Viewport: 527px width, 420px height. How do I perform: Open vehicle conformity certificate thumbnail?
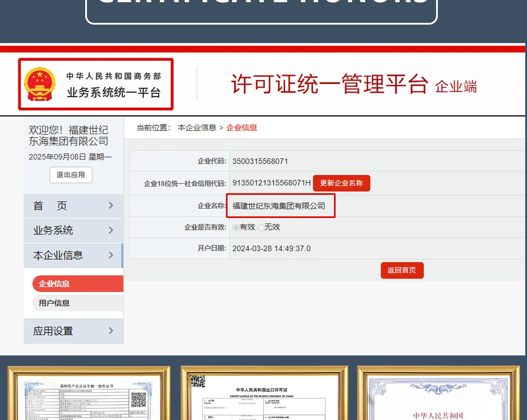(x=89, y=393)
